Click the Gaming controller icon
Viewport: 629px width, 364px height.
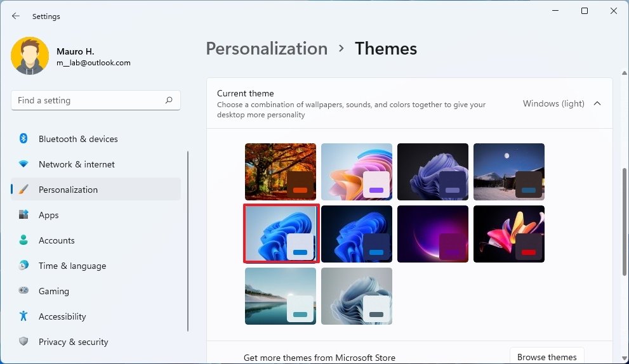coord(23,290)
